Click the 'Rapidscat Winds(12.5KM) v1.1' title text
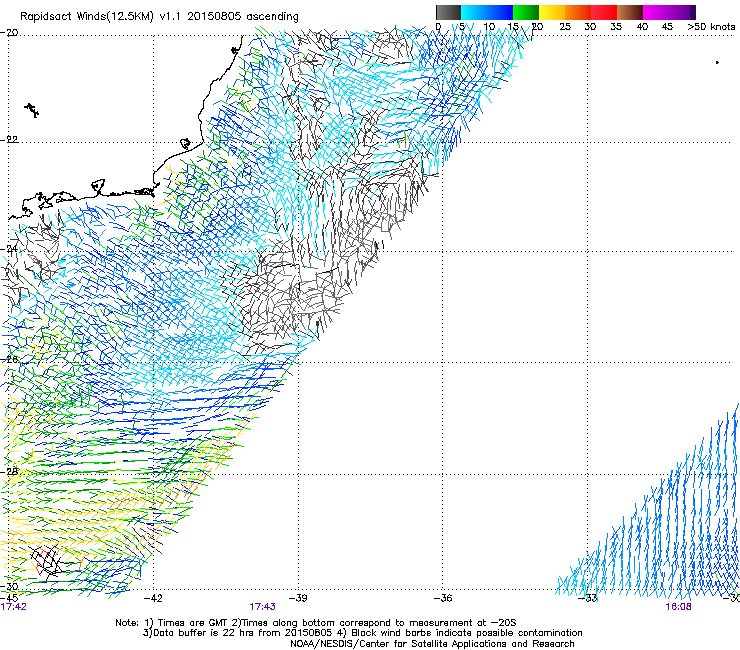 pyautogui.click(x=102, y=17)
